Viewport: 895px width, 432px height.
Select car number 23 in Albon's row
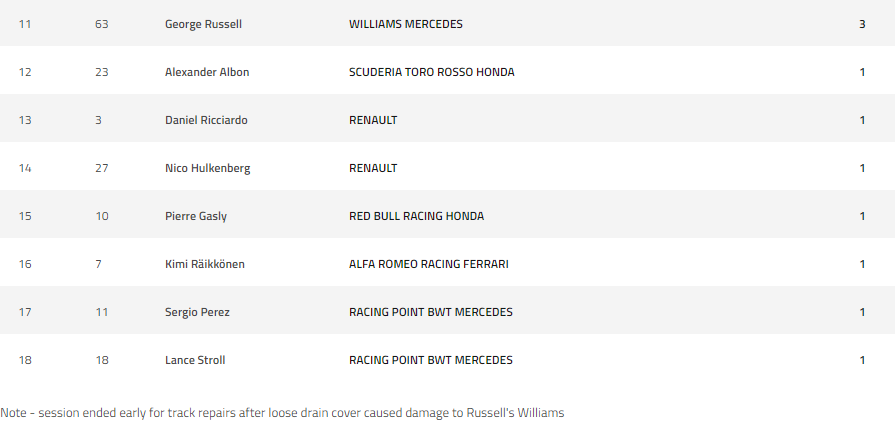click(x=101, y=72)
